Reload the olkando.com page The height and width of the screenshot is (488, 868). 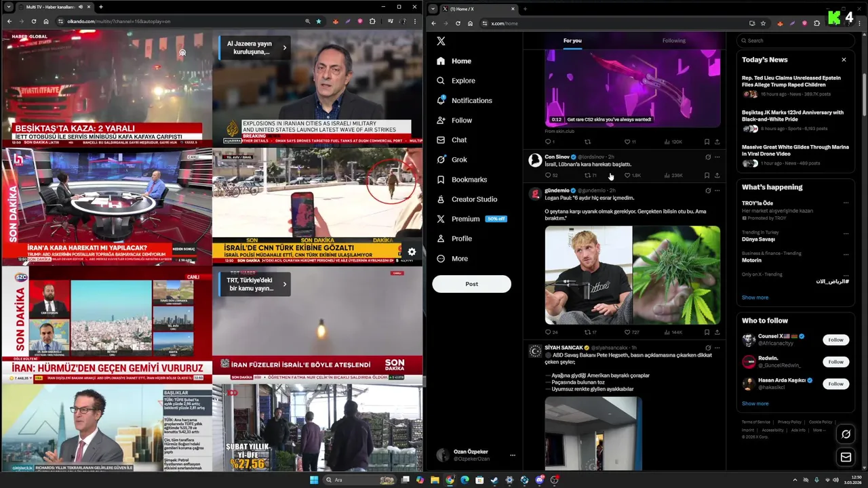point(33,21)
